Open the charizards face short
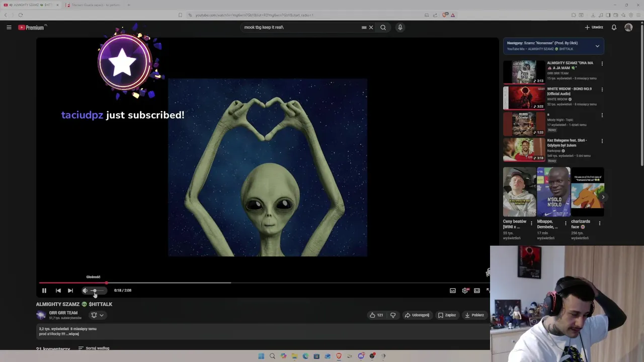644x362 pixels. pos(588,192)
